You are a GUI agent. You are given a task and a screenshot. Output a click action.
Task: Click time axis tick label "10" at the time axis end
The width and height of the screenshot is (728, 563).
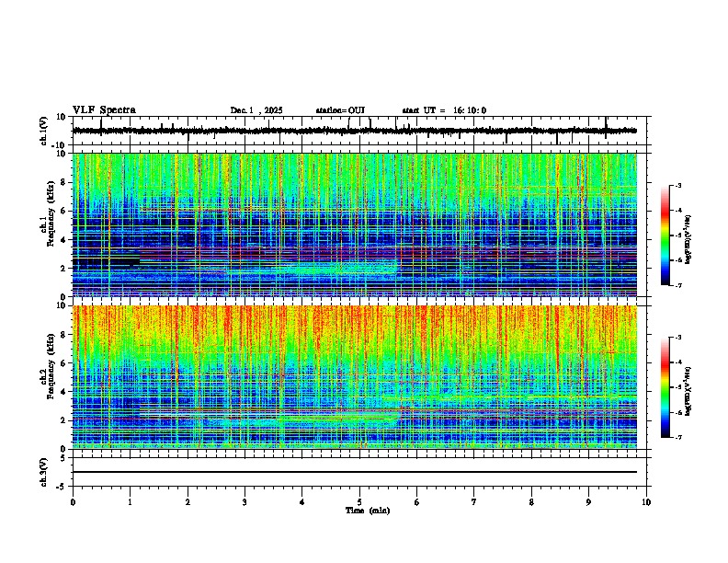[646, 502]
